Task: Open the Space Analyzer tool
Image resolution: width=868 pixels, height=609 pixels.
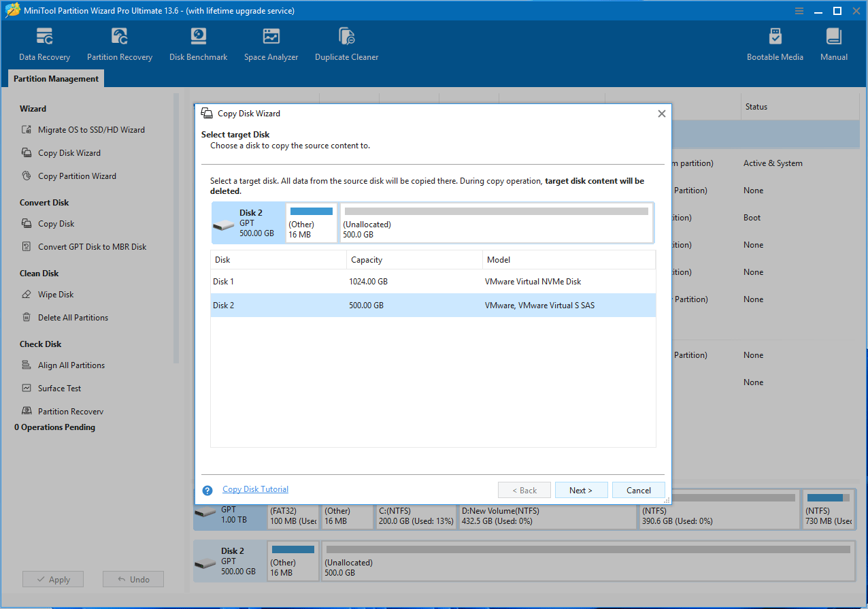Action: click(271, 44)
